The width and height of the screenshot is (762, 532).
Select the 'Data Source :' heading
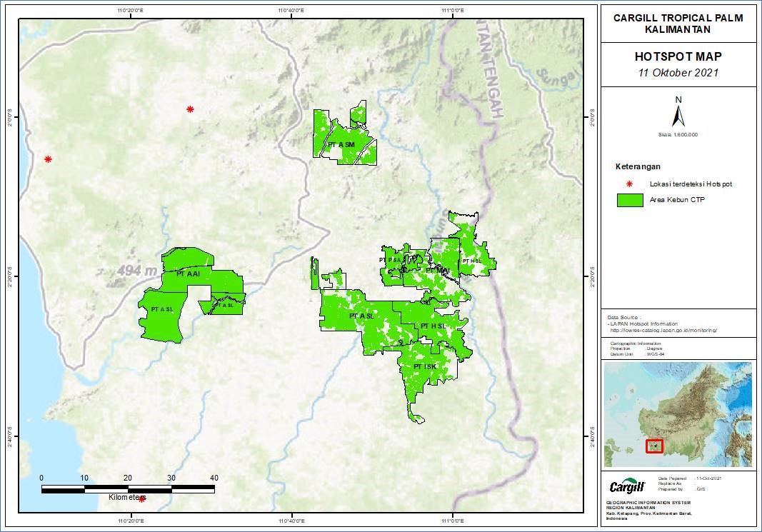pyautogui.click(x=624, y=317)
